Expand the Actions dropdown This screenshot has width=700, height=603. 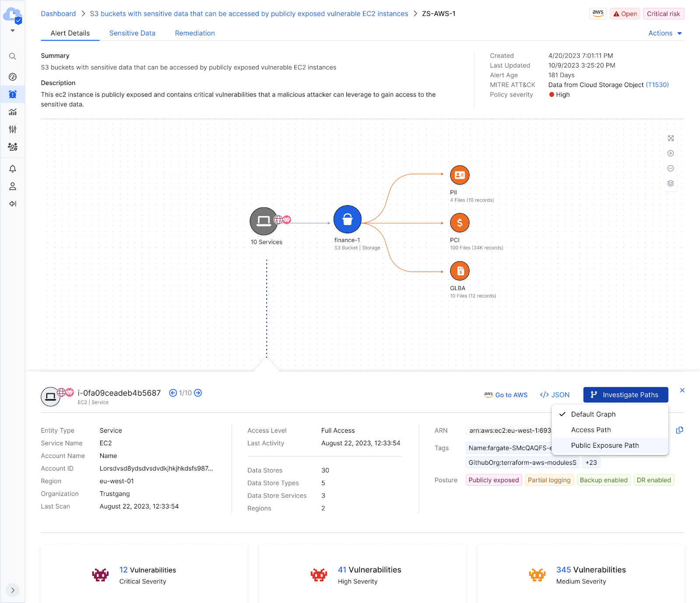click(665, 33)
